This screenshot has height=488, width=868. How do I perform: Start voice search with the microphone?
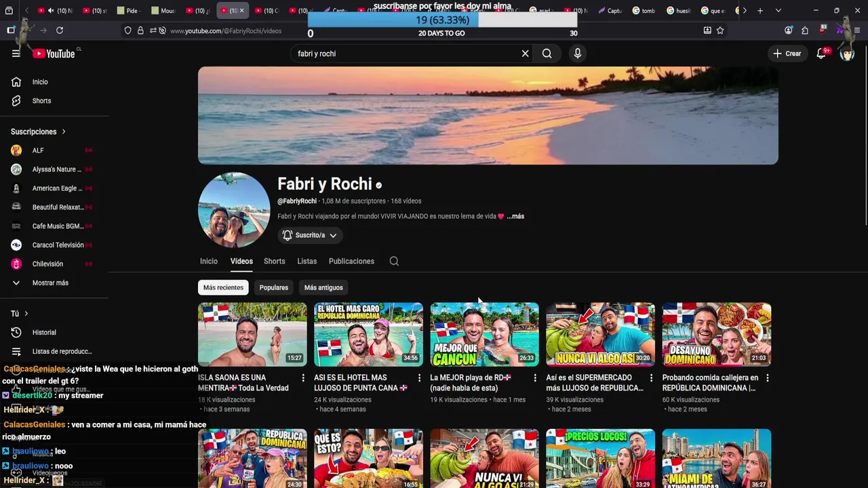pyautogui.click(x=577, y=54)
